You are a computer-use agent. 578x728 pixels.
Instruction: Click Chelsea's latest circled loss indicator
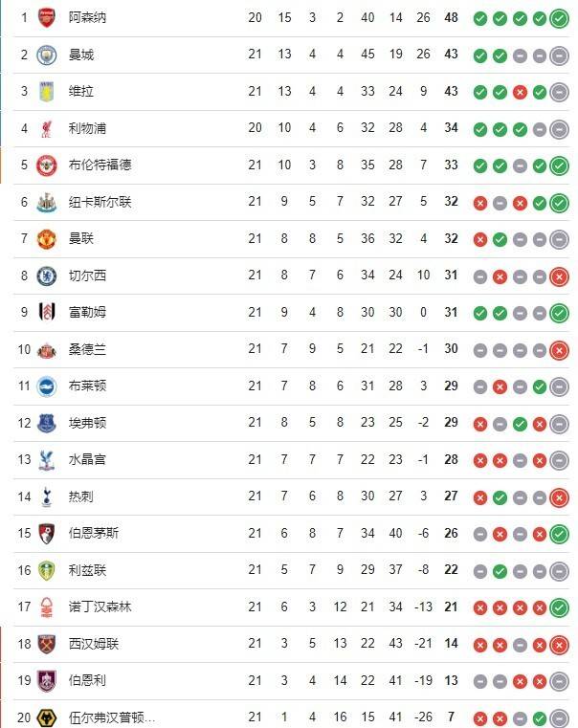click(560, 276)
